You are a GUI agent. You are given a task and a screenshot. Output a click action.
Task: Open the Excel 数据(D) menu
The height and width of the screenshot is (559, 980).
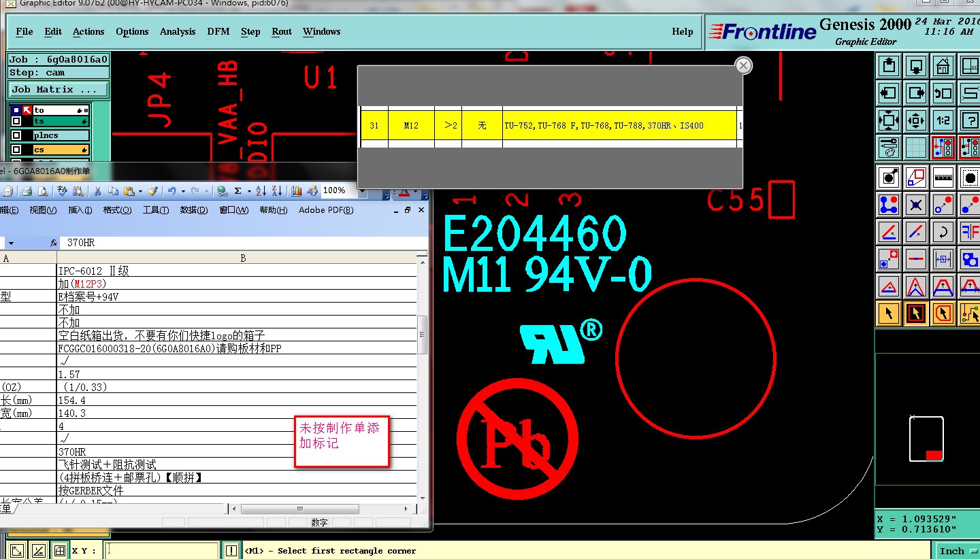click(194, 210)
